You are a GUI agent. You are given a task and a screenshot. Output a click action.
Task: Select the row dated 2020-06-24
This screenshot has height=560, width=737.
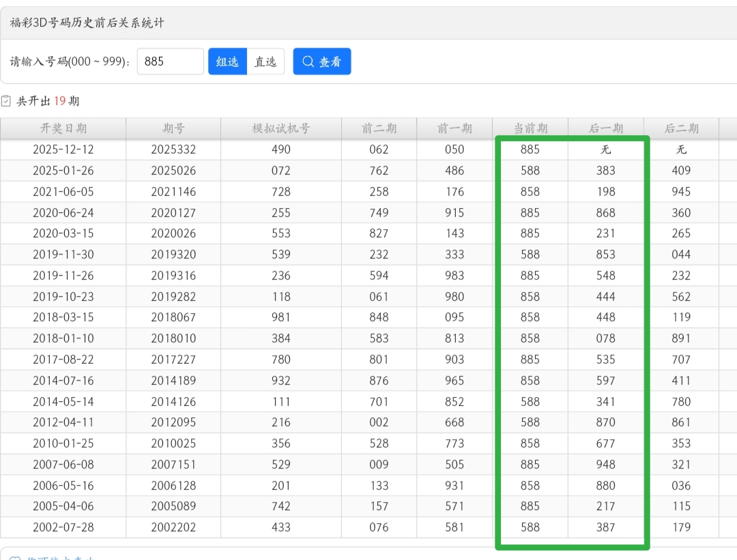[63, 213]
